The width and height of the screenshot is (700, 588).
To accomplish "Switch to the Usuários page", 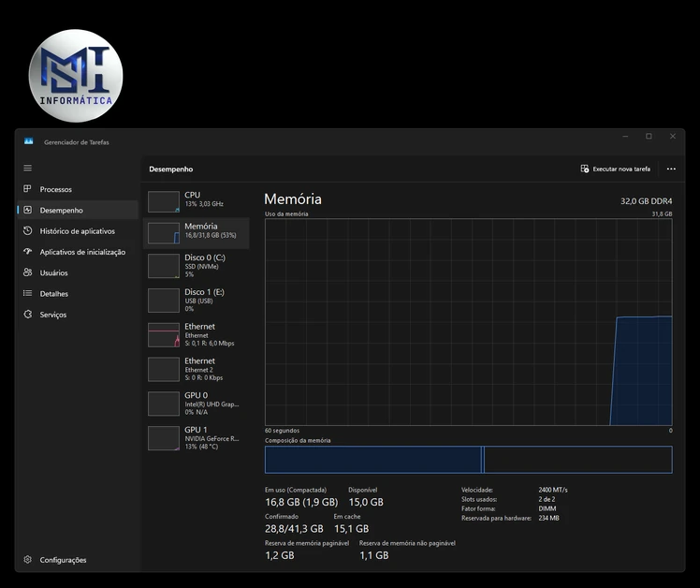I will point(78,272).
